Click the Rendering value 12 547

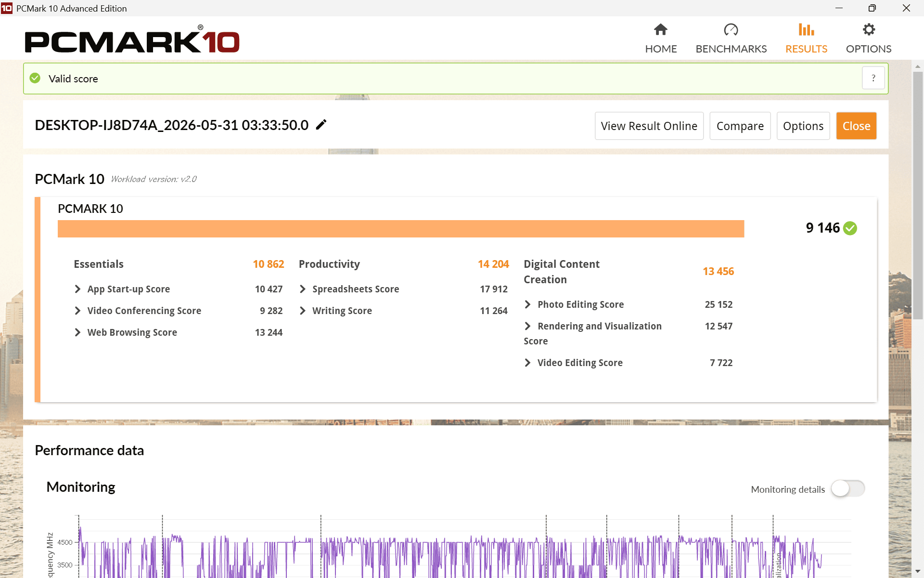coord(719,326)
